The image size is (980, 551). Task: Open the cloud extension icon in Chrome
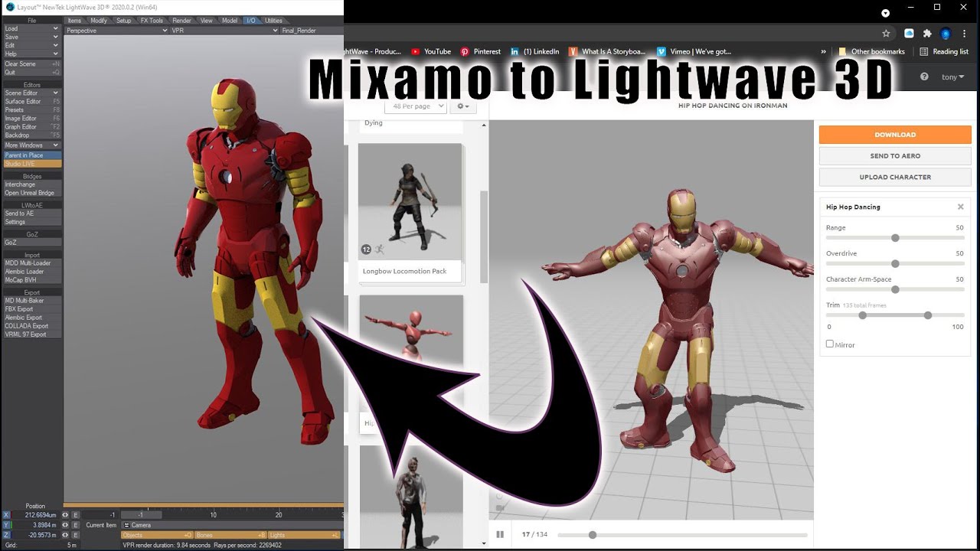pyautogui.click(x=909, y=33)
